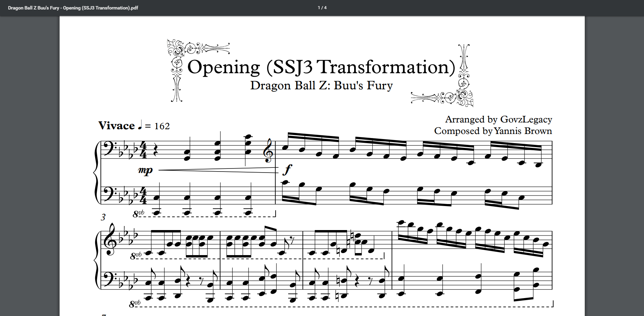Click the page number indicator 1 / 4
644x316 pixels.
coord(322,8)
